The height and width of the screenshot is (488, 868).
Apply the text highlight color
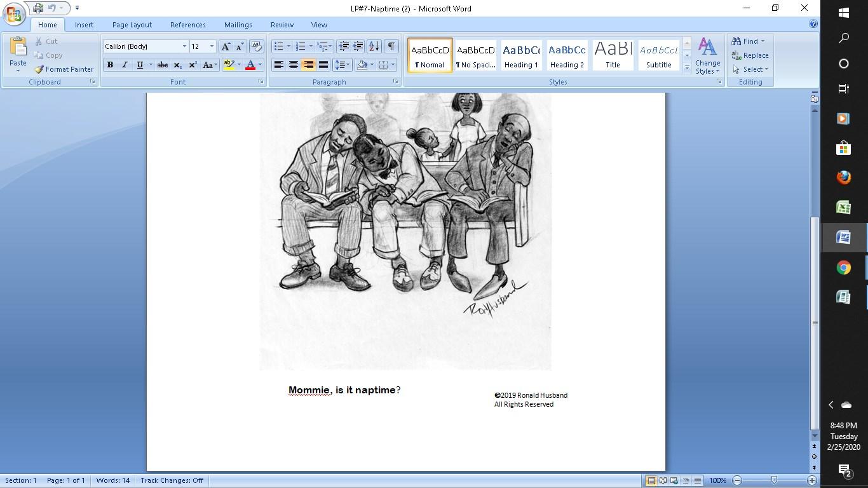click(229, 65)
